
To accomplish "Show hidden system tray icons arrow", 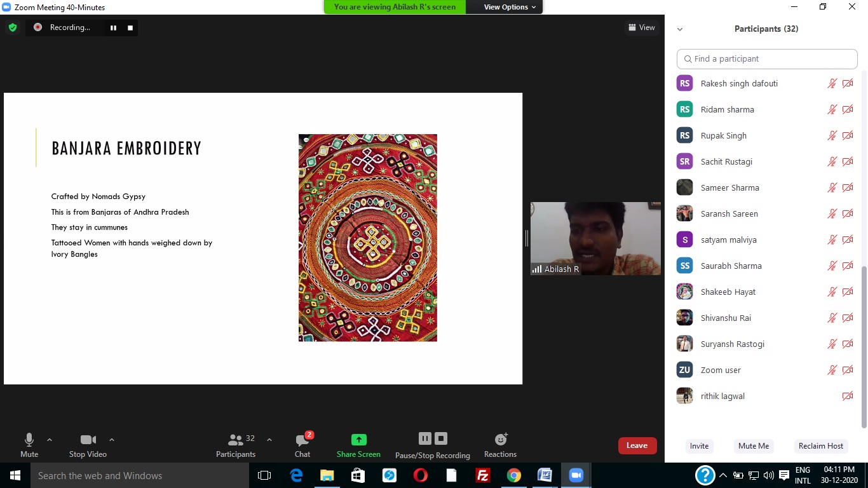I will (x=722, y=475).
